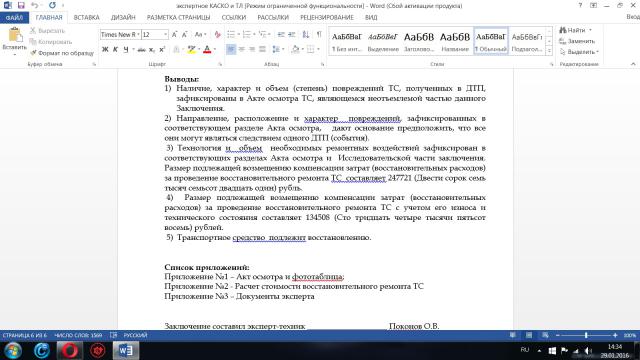
Task: Switch to read mode view in status bar
Action: tap(513, 335)
